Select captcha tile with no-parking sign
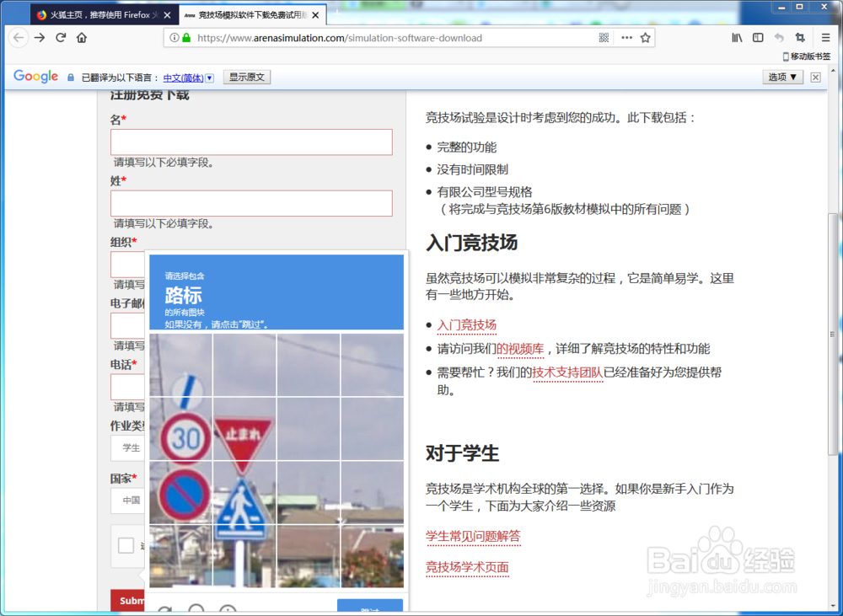 coord(180,492)
